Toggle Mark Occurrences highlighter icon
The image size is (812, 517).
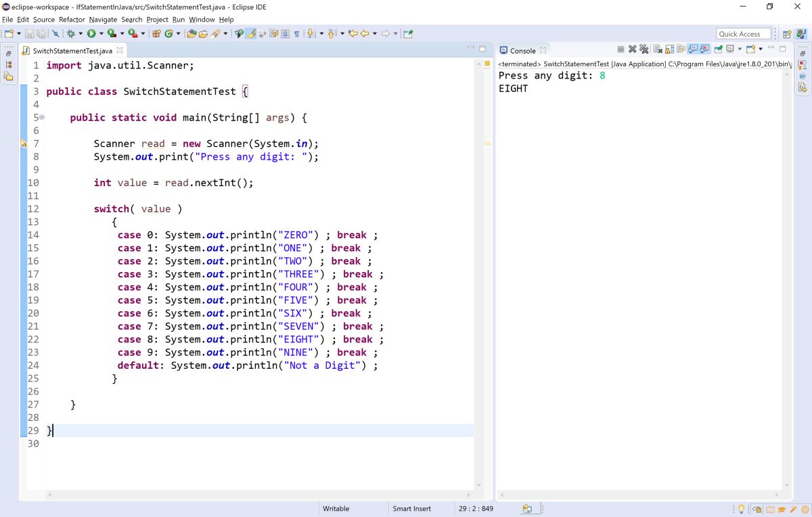tap(250, 34)
